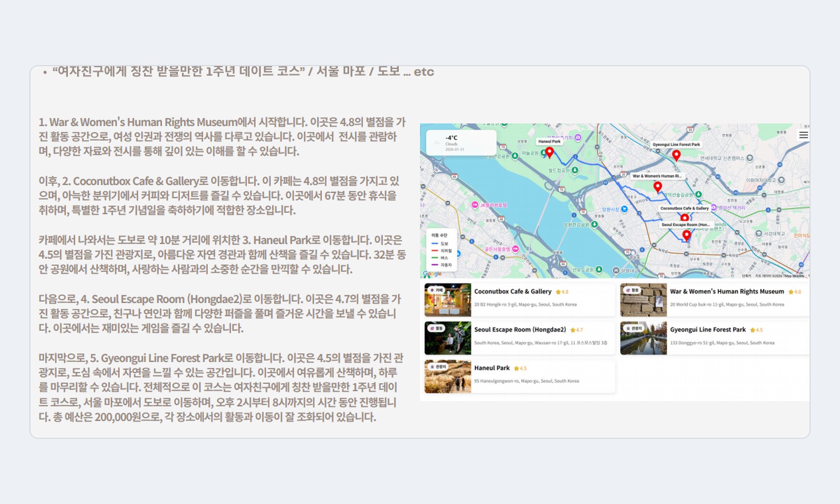Click the Gyeongui Line Forest Park card title
The image size is (840, 504).
[708, 330]
